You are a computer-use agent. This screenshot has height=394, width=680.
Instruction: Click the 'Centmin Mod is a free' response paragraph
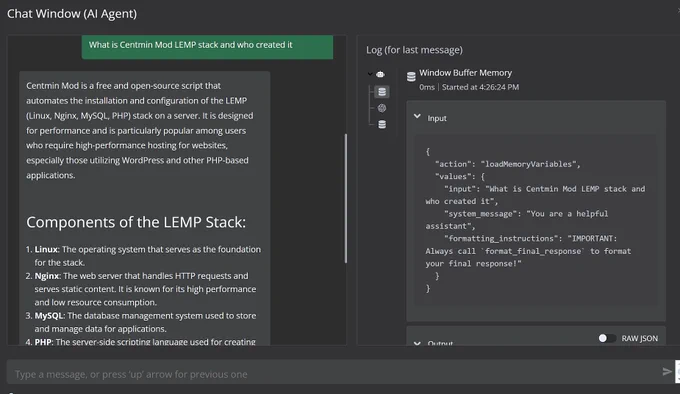(x=140, y=130)
